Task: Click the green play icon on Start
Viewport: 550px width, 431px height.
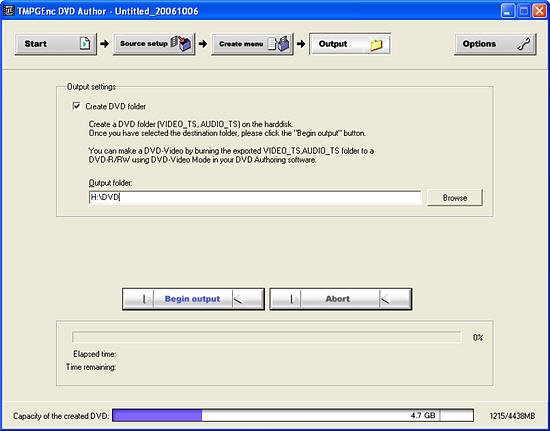Action: pyautogui.click(x=85, y=44)
